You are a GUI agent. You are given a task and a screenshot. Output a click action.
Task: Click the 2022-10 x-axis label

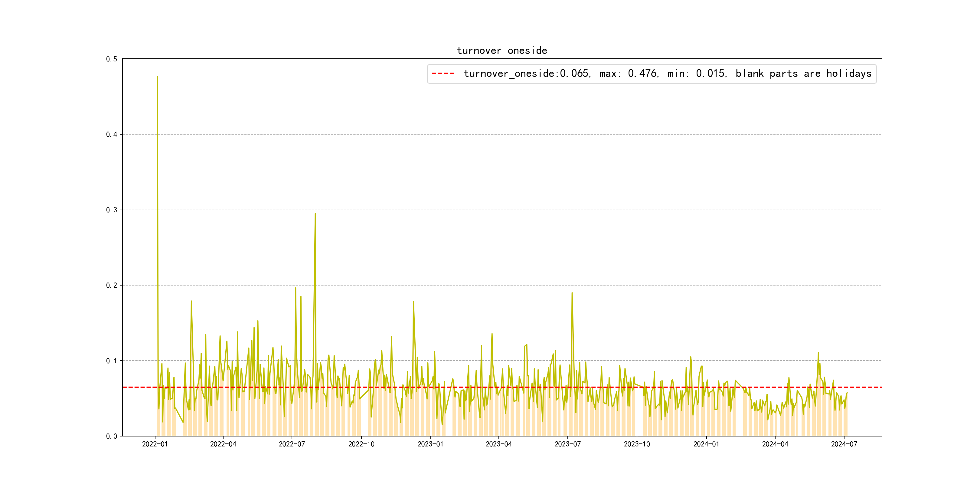click(x=361, y=444)
